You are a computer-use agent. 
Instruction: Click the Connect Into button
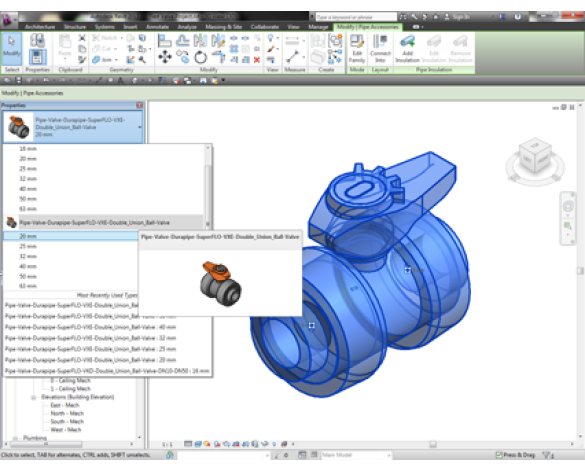380,49
